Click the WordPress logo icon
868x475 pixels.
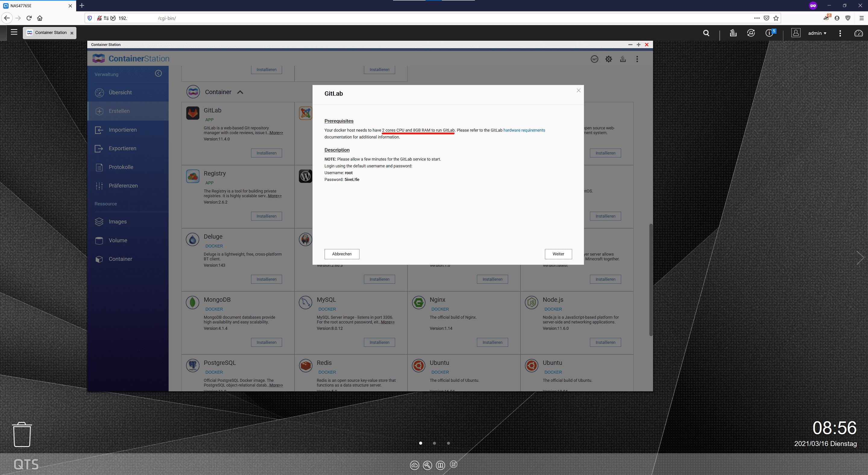click(305, 176)
